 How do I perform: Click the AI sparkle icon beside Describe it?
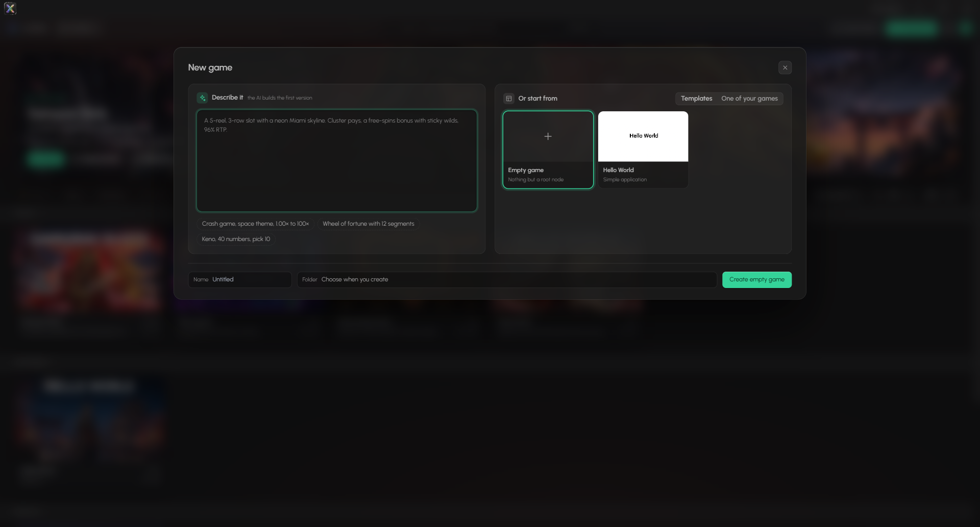click(x=203, y=98)
